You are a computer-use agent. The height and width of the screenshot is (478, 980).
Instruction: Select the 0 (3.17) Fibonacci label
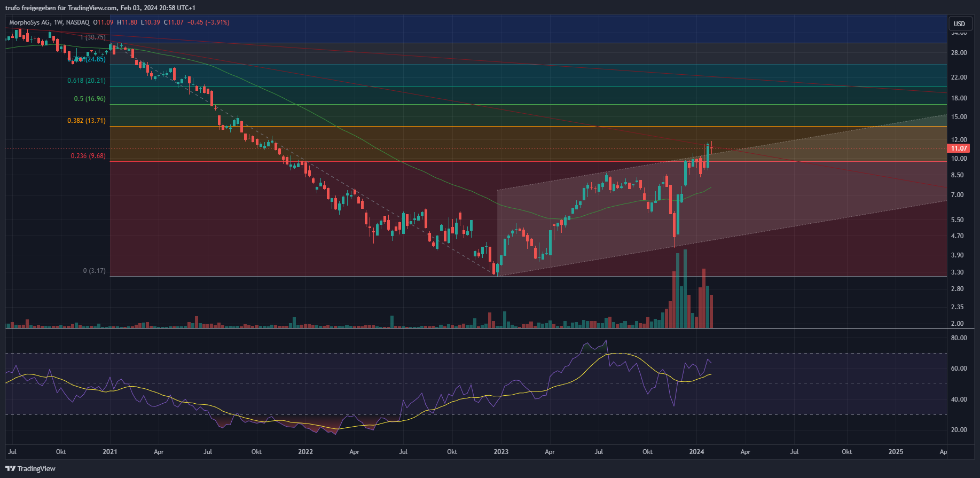tap(94, 271)
